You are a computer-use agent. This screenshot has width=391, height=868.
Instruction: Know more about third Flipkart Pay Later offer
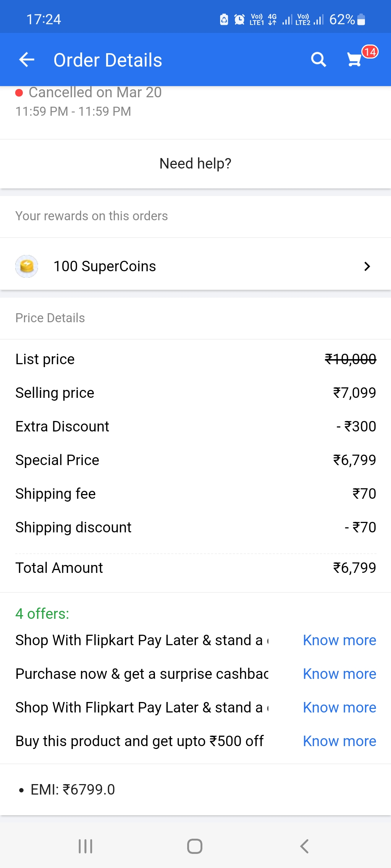[339, 707]
